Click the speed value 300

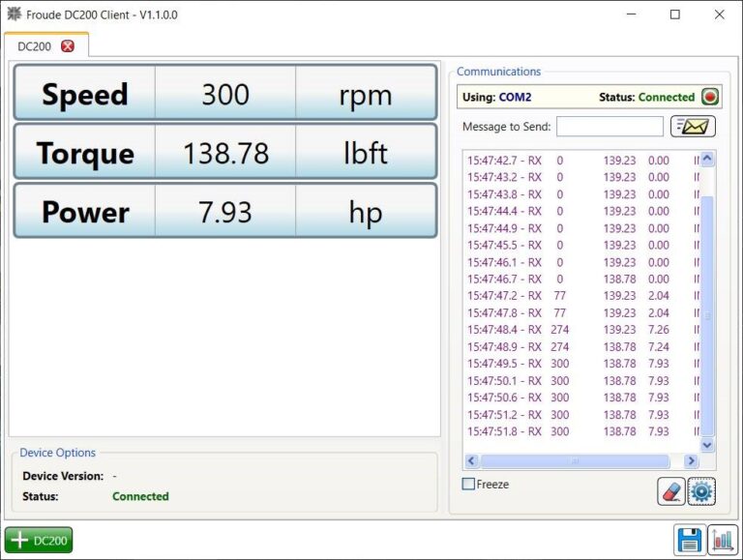tap(225, 94)
